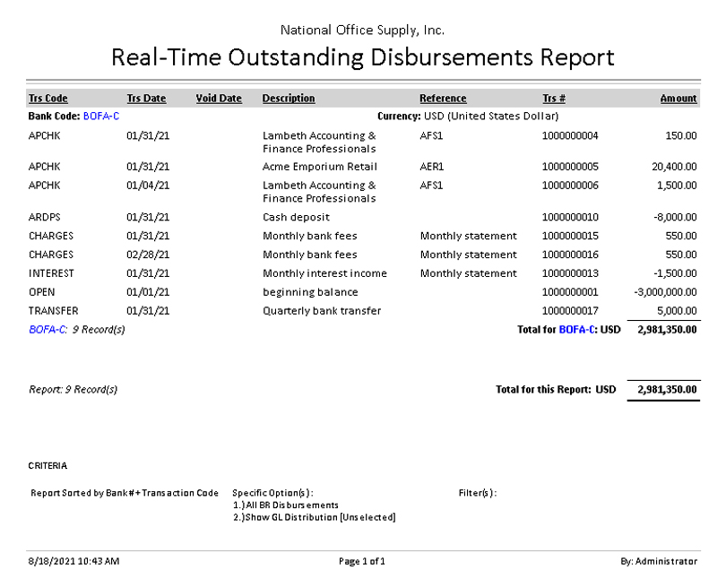Click the -3,000,000.00 beginning balance amount
Screen dimensions: 726x588
[x=664, y=292]
